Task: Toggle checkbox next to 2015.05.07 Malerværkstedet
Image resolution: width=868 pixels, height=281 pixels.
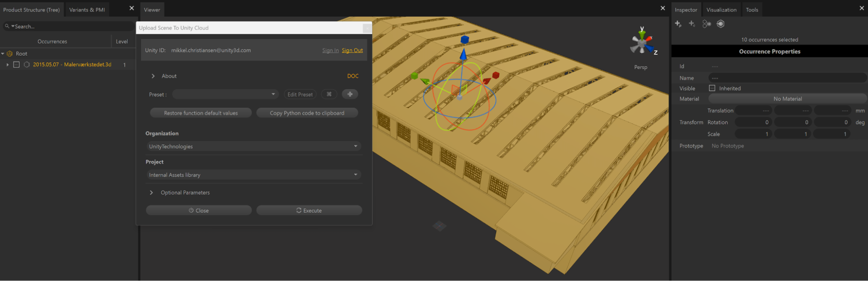Action: pyautogui.click(x=16, y=64)
